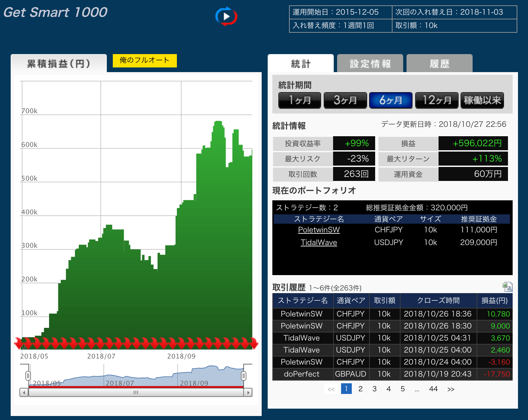
Task: Click the 総推奨証拠金金額:320,000円 text
Action: pos(417,208)
